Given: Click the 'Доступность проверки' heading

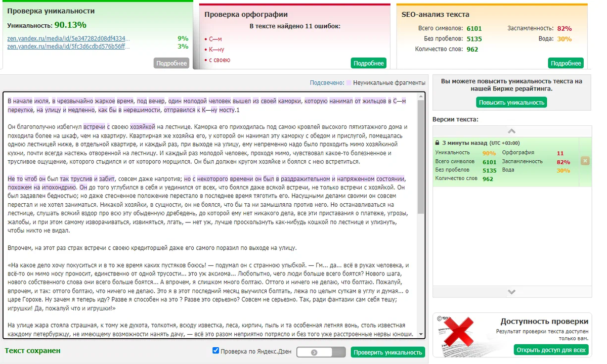Looking at the screenshot, I should click(544, 321).
